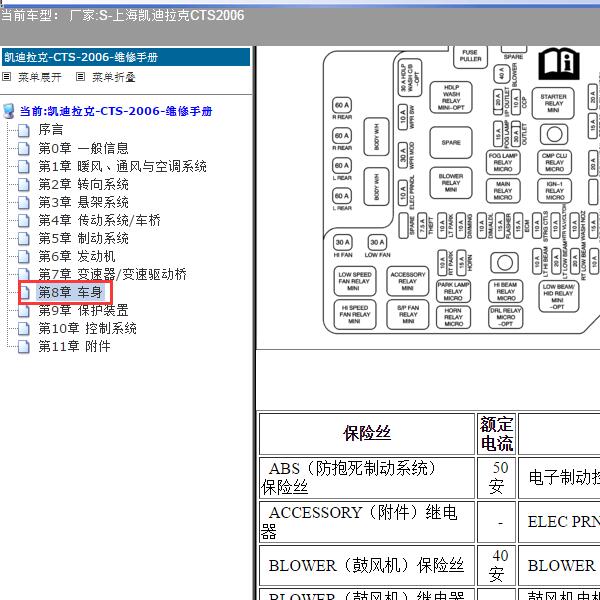Click the page icon next to 第3章
The image size is (600, 600).
point(24,203)
